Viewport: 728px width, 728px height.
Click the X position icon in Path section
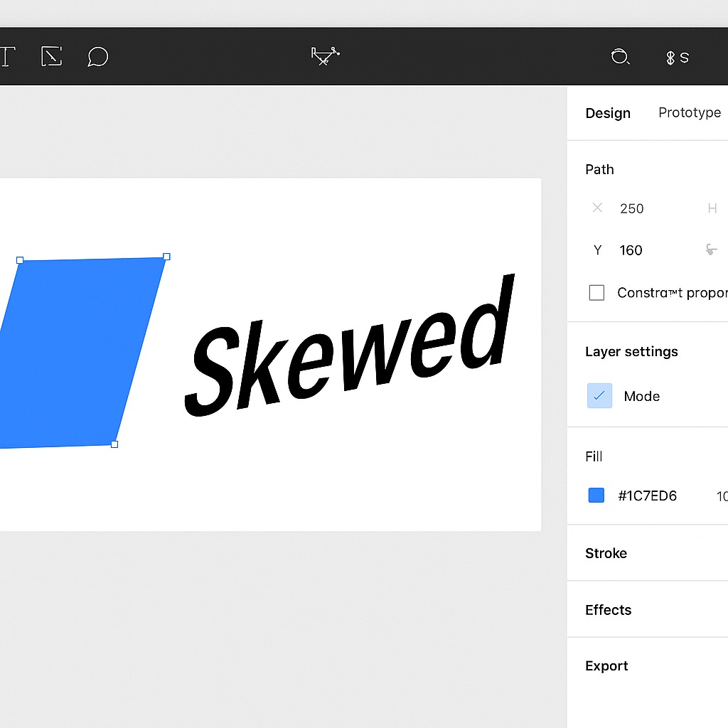tap(597, 208)
